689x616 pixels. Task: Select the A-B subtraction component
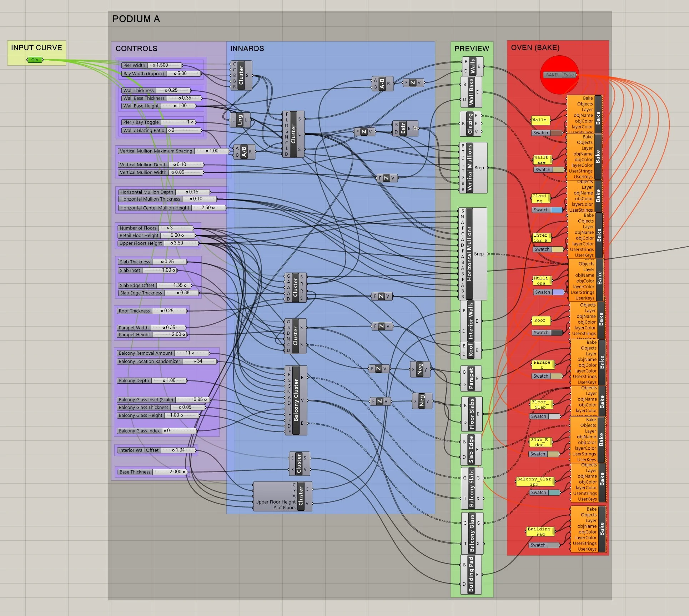coord(382,84)
